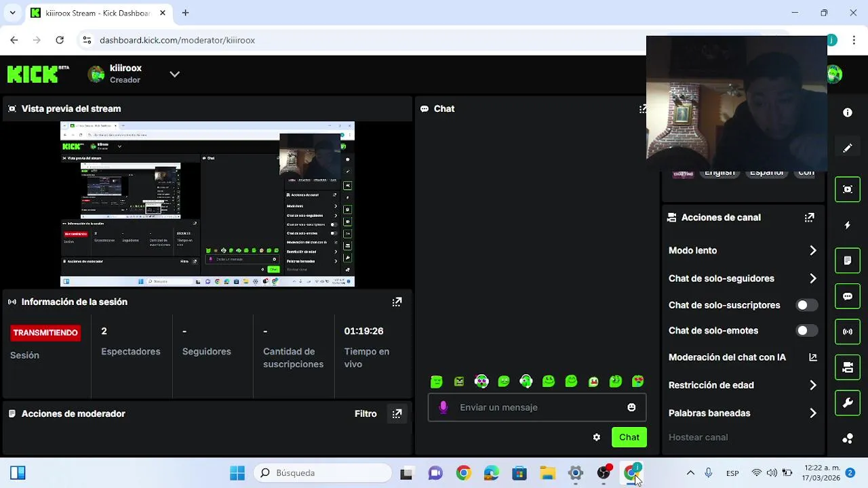Enable Chat de solo-suscriptores switch
This screenshot has height=488, width=868.
tap(807, 305)
